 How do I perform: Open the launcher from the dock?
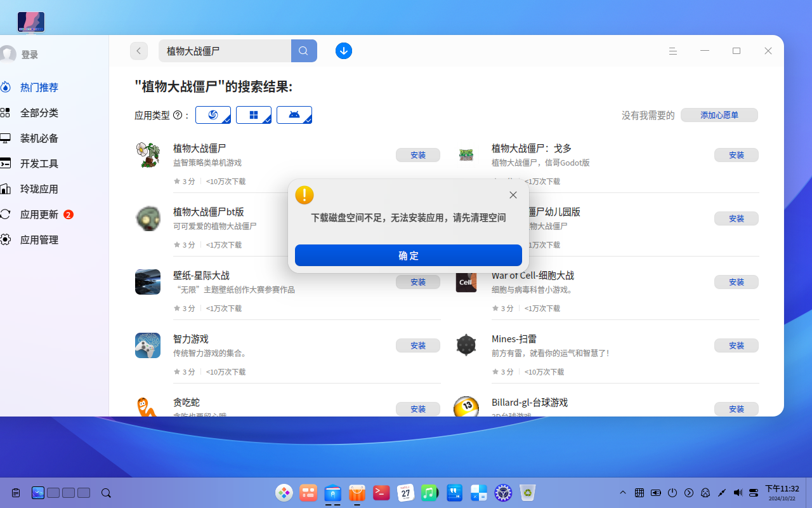[284, 492]
